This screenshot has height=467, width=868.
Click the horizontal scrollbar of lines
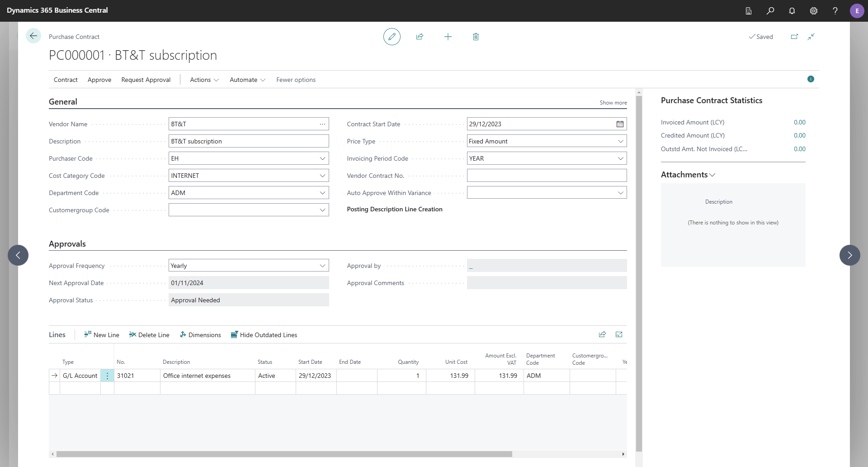tap(284, 454)
